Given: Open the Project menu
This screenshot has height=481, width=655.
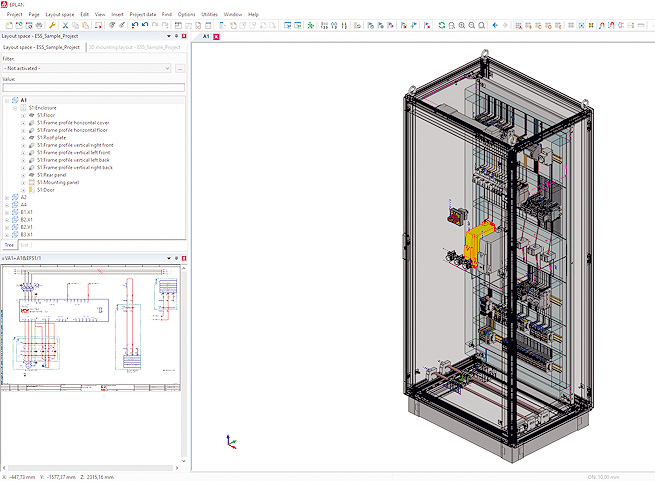Looking at the screenshot, I should (14, 14).
